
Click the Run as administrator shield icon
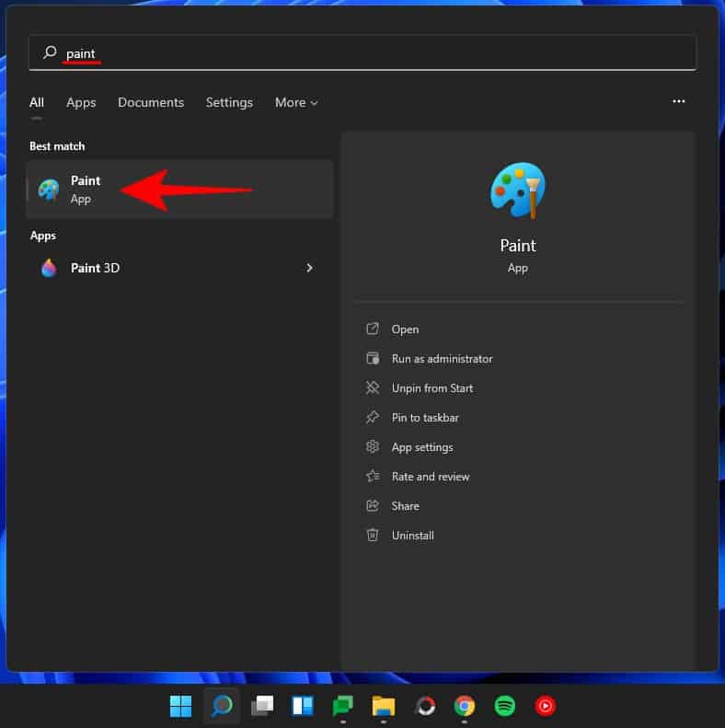pyautogui.click(x=373, y=358)
